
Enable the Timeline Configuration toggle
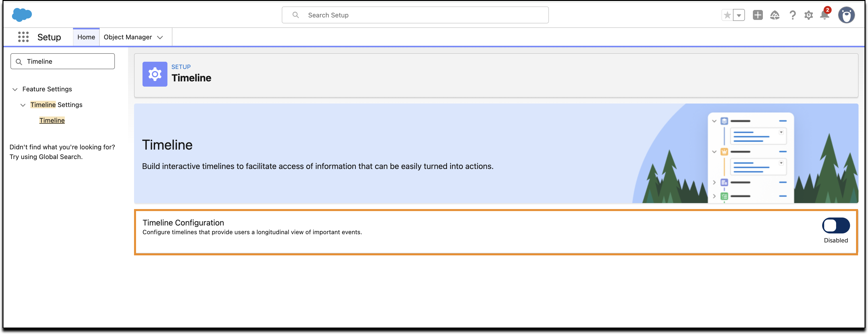[x=836, y=225]
